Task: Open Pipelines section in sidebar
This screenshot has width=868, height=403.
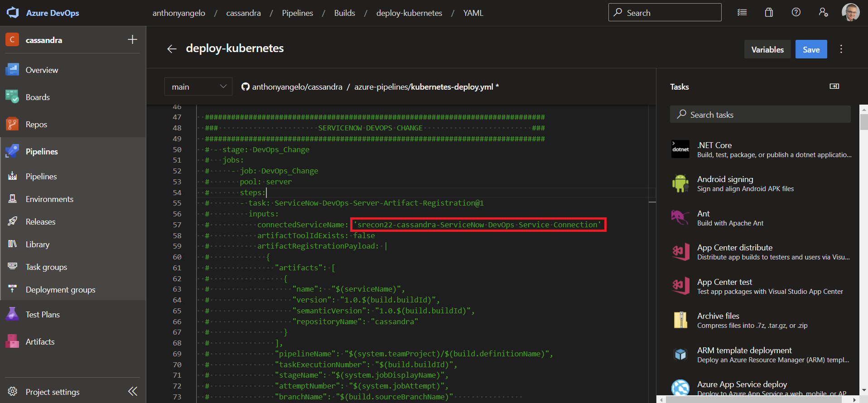Action: pyautogui.click(x=73, y=151)
